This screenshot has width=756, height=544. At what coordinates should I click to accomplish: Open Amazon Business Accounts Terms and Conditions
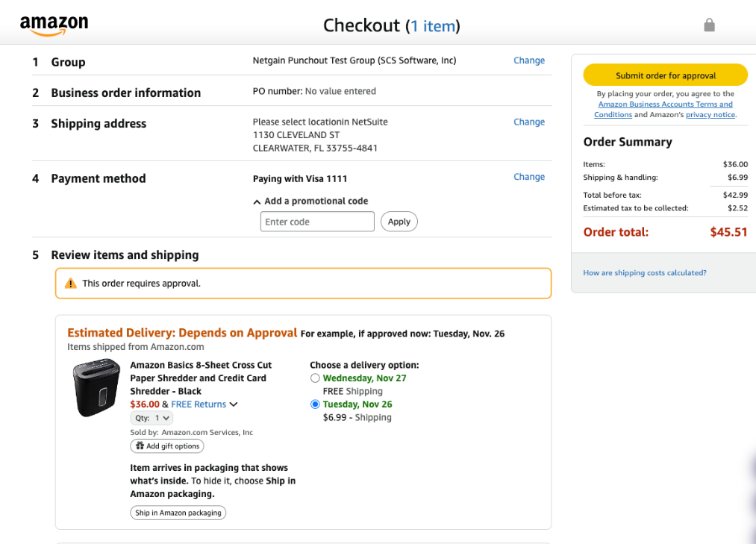[665, 110]
